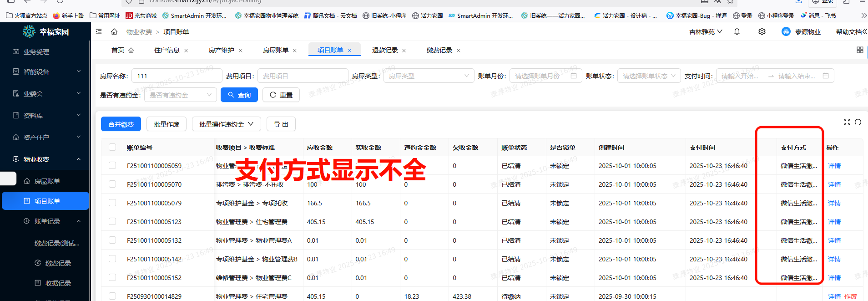
Task: Switch to 缴费记录 tab
Action: point(439,50)
